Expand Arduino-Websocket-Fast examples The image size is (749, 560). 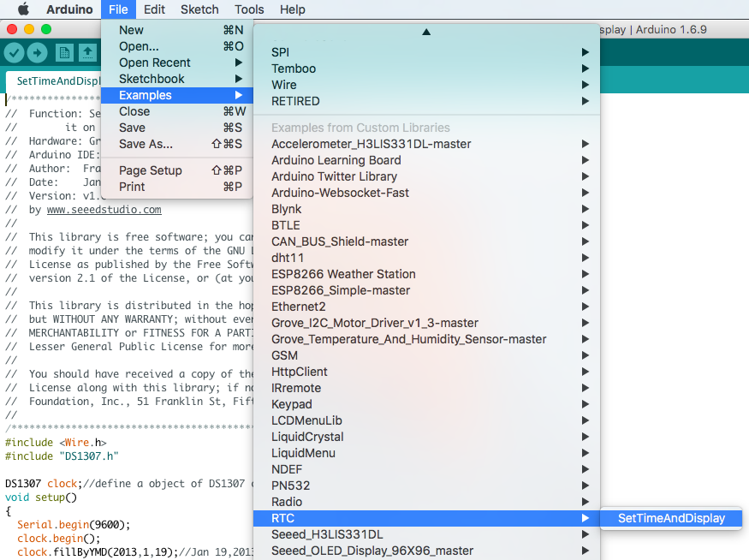point(426,193)
